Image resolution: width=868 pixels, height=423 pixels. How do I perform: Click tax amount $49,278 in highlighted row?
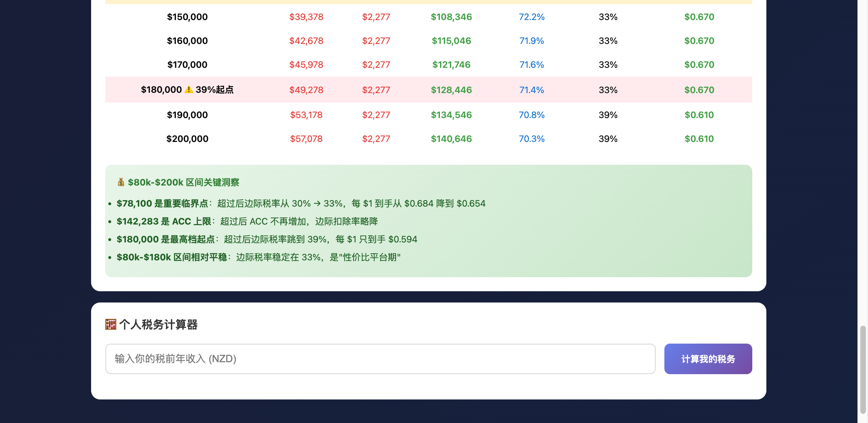306,90
